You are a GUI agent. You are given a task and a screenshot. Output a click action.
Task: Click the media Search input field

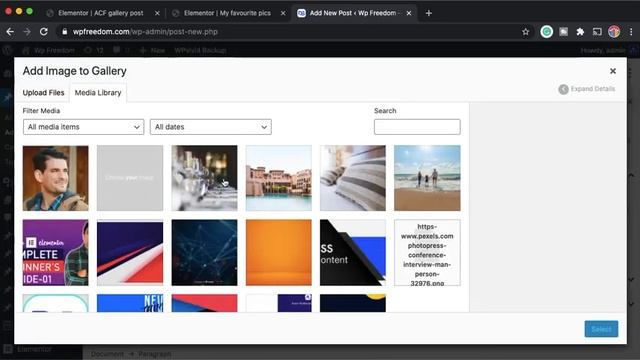click(417, 127)
